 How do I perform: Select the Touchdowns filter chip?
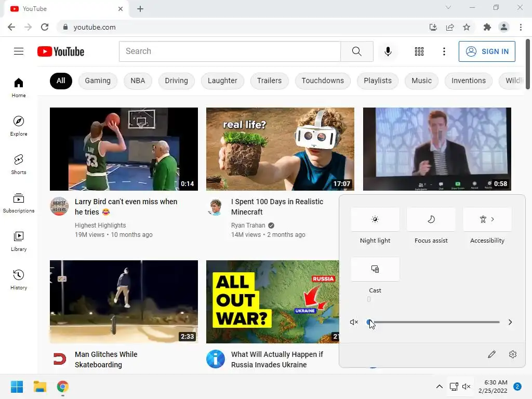323,81
